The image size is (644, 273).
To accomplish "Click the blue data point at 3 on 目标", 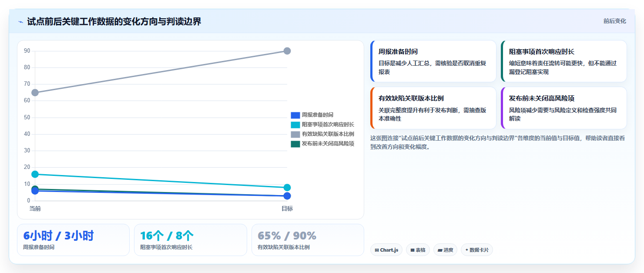I will [287, 196].
